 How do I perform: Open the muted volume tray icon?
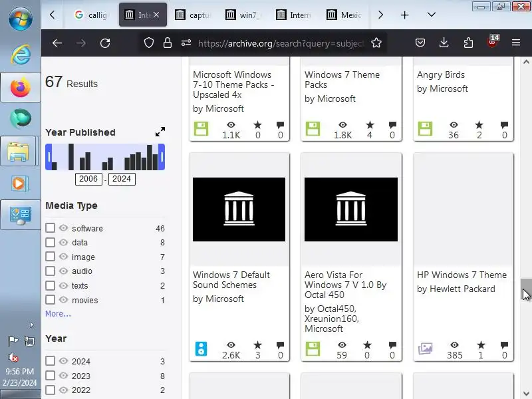(x=13, y=357)
